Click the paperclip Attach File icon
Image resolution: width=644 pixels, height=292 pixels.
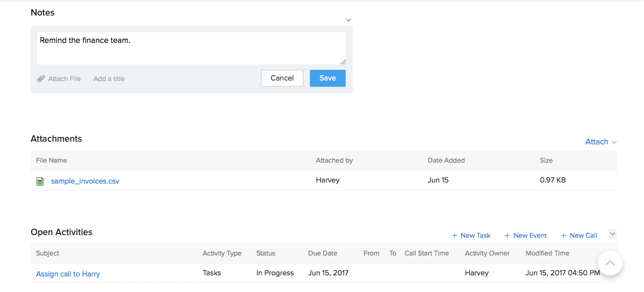click(x=41, y=79)
